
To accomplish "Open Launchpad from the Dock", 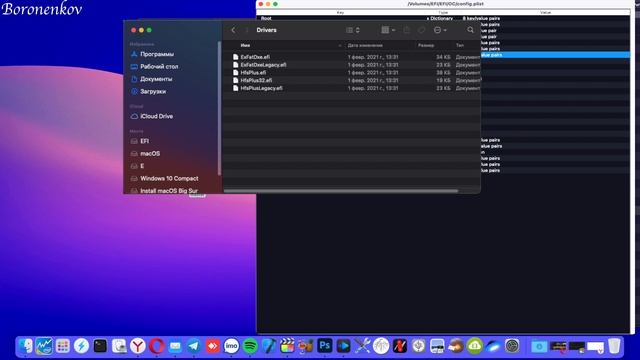I will pyautogui.click(x=62, y=346).
